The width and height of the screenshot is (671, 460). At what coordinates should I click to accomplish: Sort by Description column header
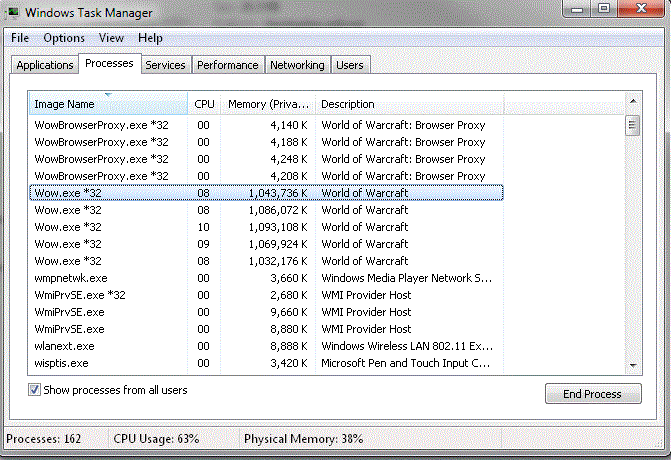[x=410, y=104]
